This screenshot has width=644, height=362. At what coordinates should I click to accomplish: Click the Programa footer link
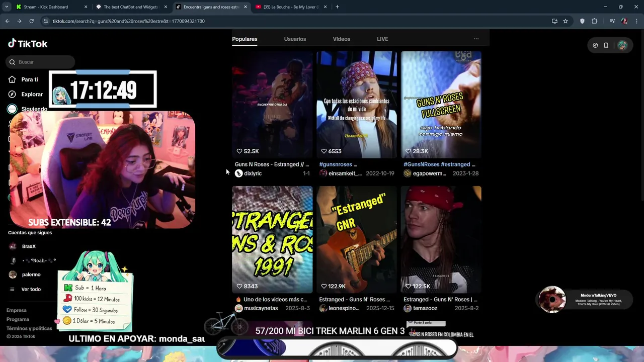[18, 319]
